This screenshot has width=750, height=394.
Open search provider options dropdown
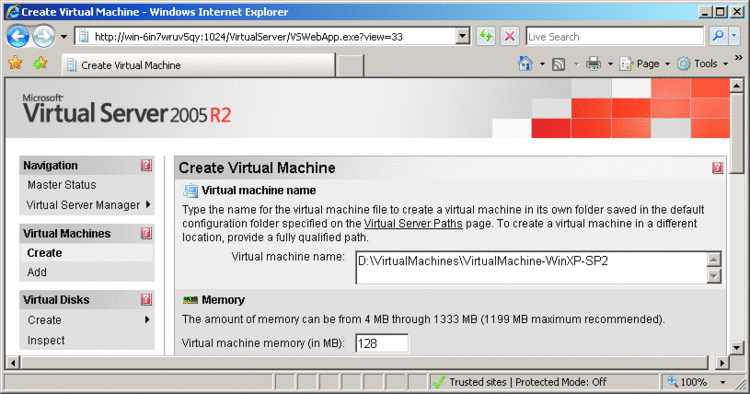(x=734, y=36)
